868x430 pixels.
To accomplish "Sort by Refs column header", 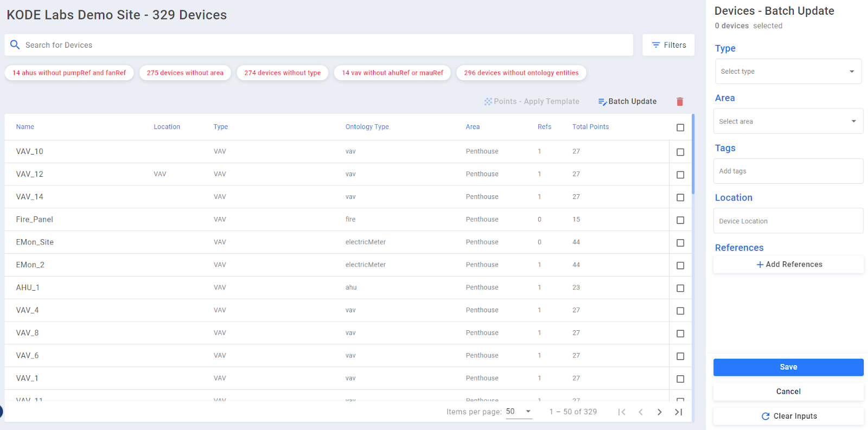I will pyautogui.click(x=544, y=127).
